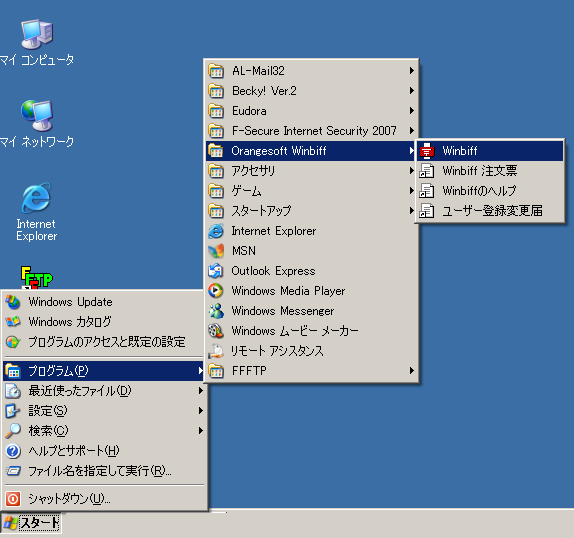The image size is (574, 538).
Task: Expand the FFFTP submenu arrow
Action: click(412, 371)
